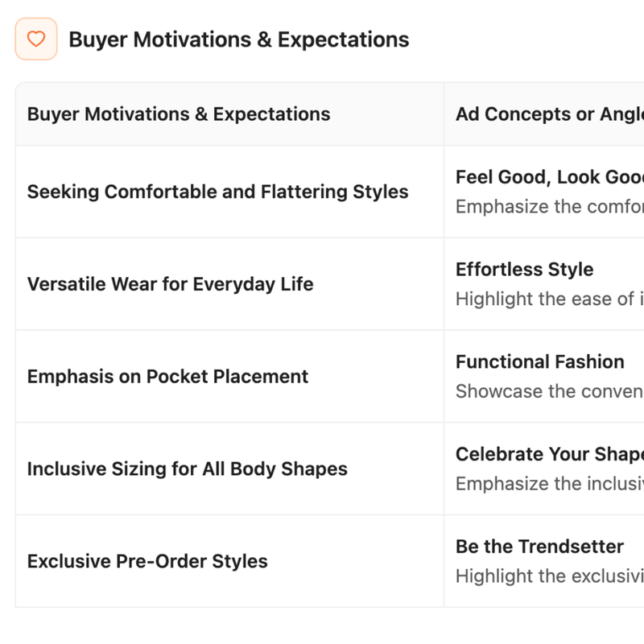Click the 'Highlight the ease of' description text
Screen dimensions: 644x644
click(550, 299)
